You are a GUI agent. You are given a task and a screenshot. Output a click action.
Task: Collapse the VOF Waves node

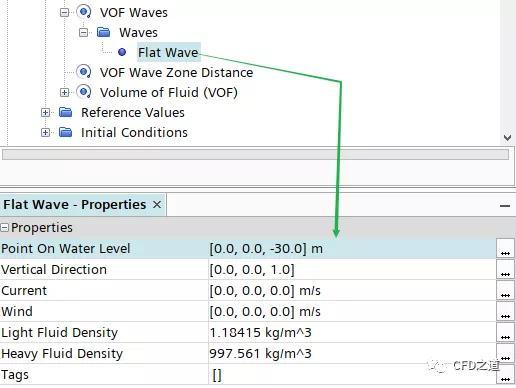pos(64,13)
